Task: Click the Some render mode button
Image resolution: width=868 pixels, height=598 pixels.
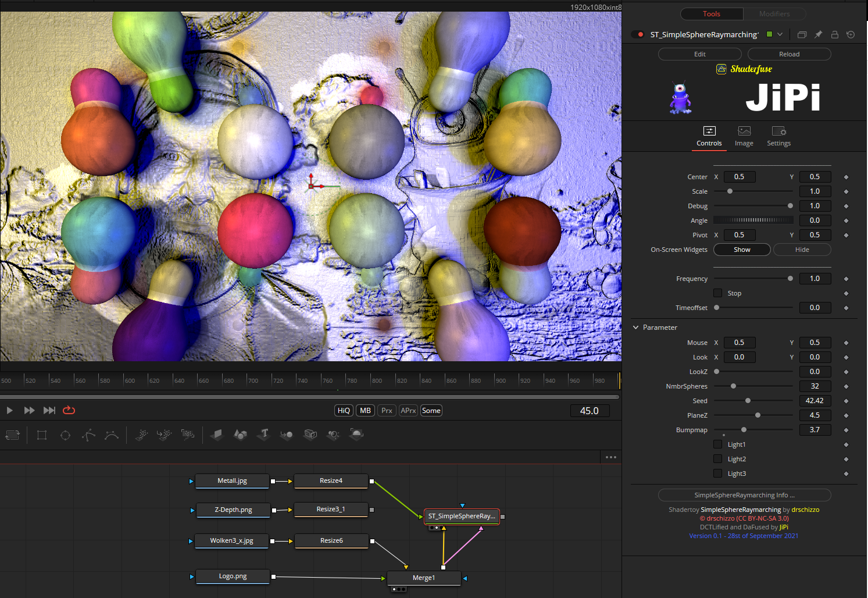Action: 431,411
